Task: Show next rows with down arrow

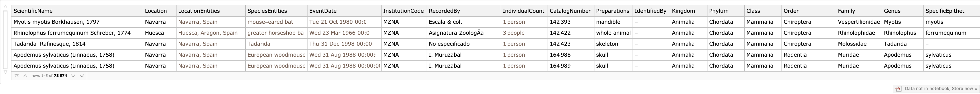Action: pyautogui.click(x=73, y=76)
